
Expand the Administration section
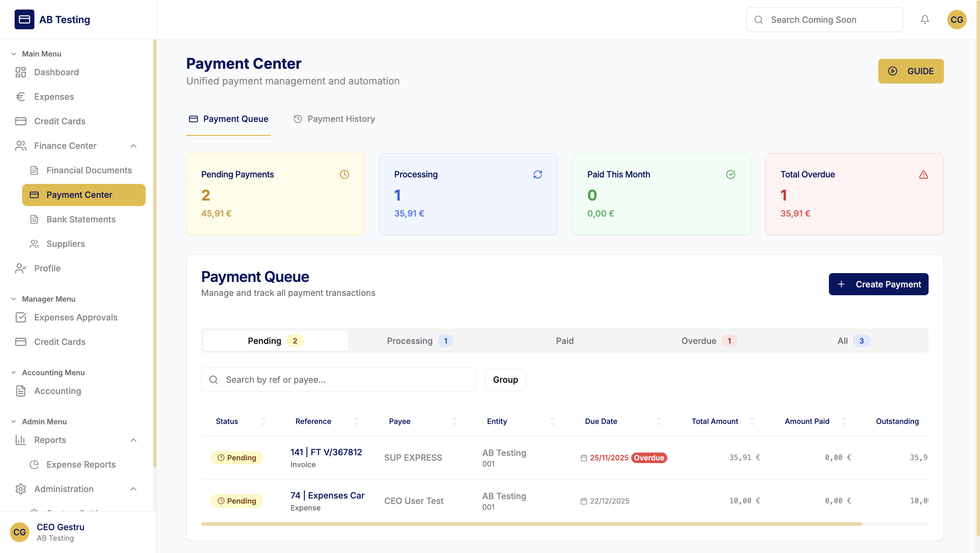pos(133,489)
